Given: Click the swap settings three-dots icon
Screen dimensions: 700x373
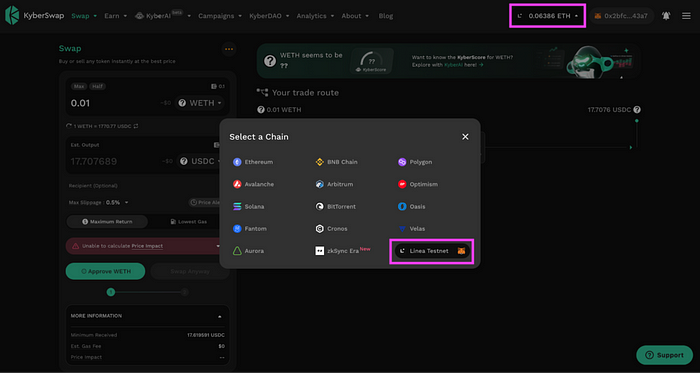Looking at the screenshot, I should (229, 49).
